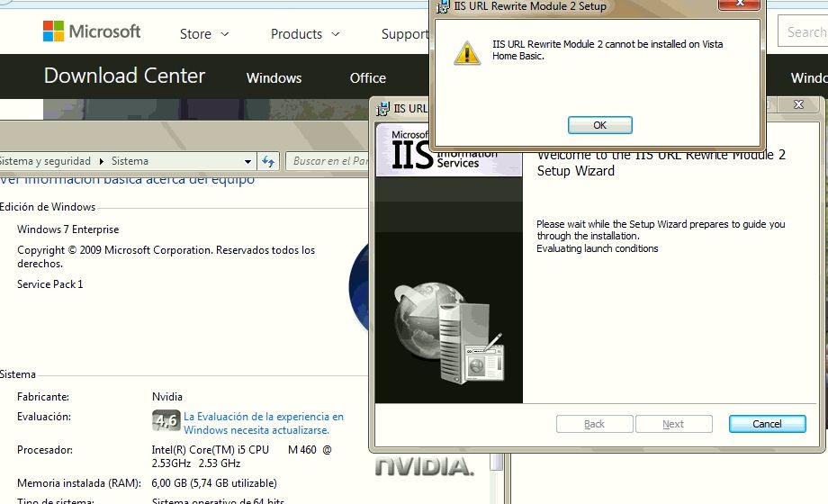This screenshot has height=504, width=828.
Task: Click OK in the error dialog
Action: [x=600, y=125]
